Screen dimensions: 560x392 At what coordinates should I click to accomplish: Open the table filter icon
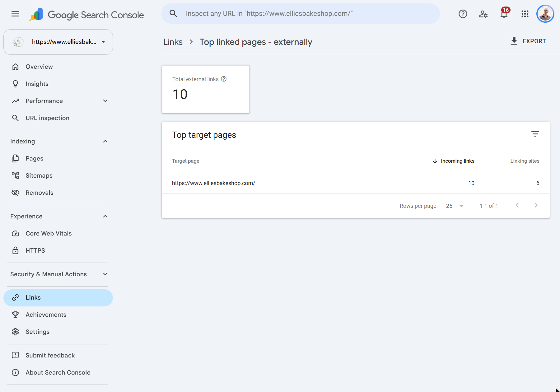click(x=535, y=134)
